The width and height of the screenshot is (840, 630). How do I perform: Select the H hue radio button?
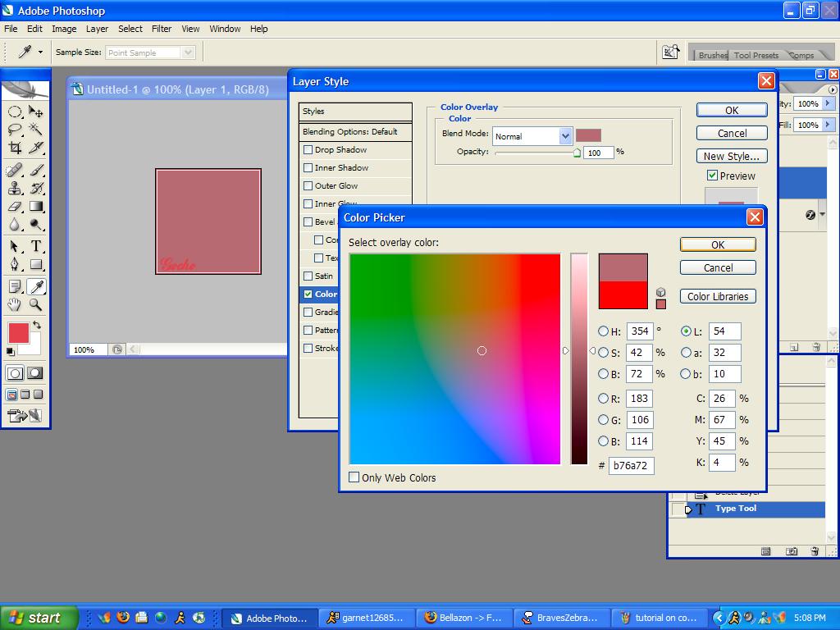click(604, 331)
